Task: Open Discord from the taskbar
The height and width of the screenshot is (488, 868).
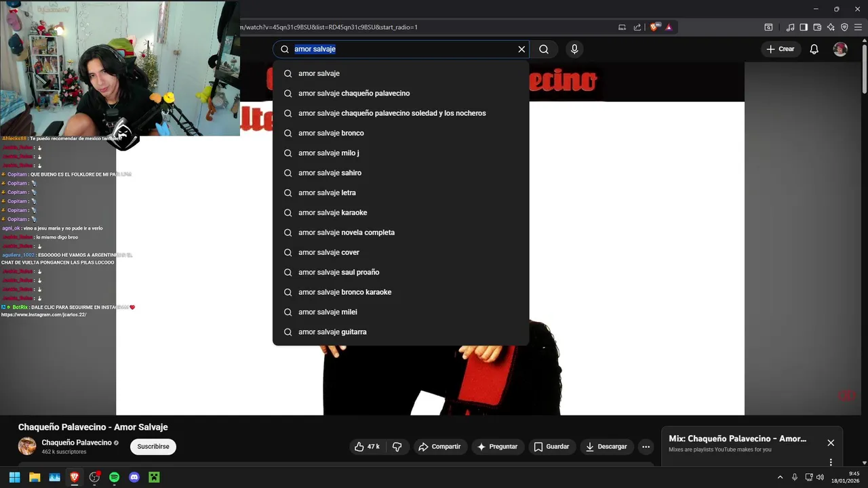Action: click(134, 477)
